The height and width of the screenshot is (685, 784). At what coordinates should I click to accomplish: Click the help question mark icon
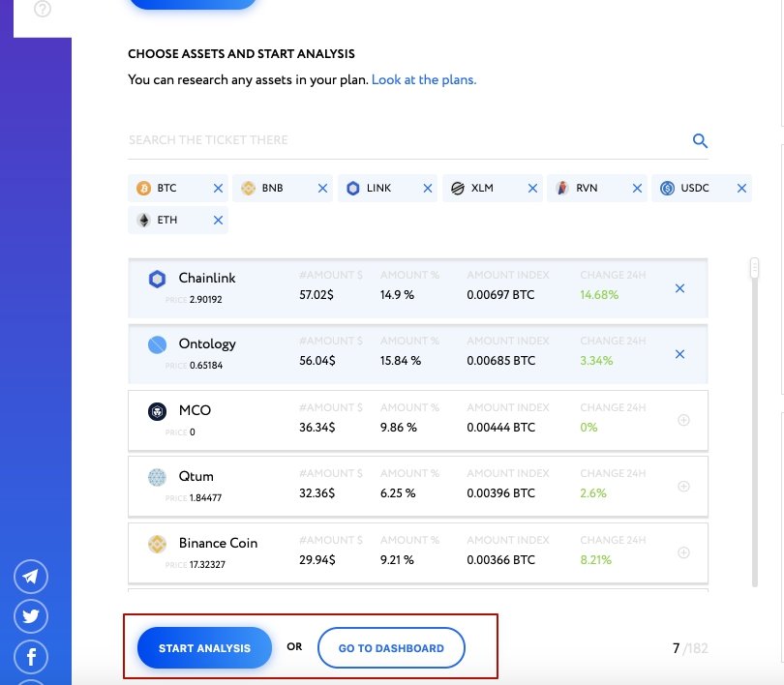43,9
